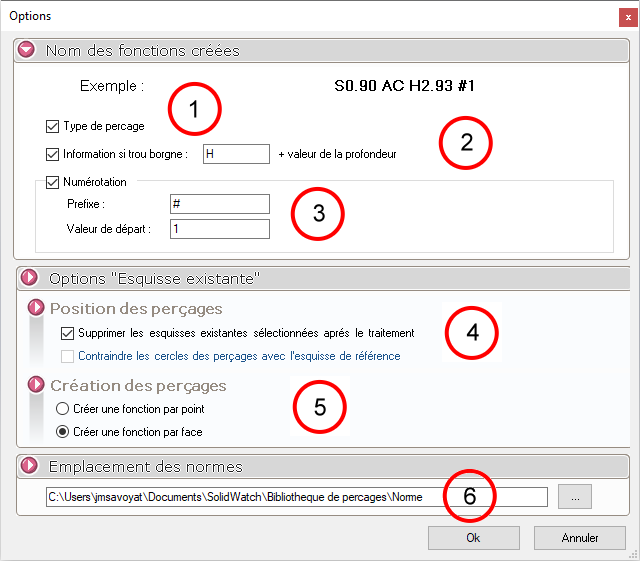This screenshot has height=561, width=640.
Task: Uncheck "Information si trou borgne" checkbox
Action: tap(53, 154)
